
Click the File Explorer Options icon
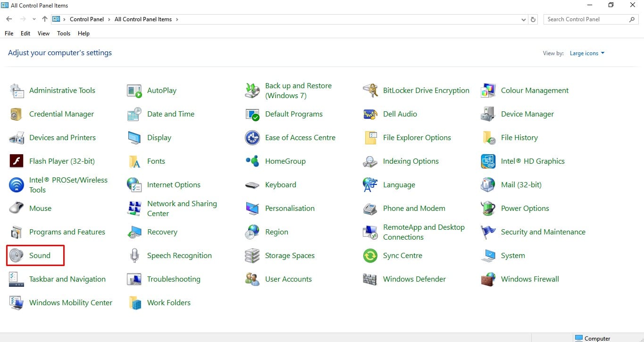[x=370, y=138]
